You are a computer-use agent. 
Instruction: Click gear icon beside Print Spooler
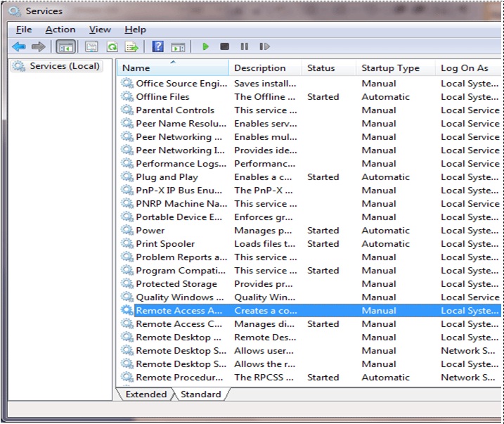pos(127,244)
